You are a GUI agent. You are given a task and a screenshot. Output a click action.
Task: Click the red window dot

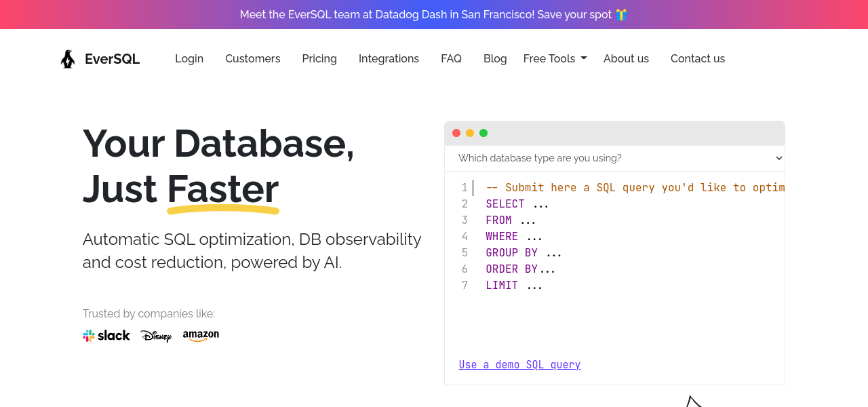(x=456, y=133)
